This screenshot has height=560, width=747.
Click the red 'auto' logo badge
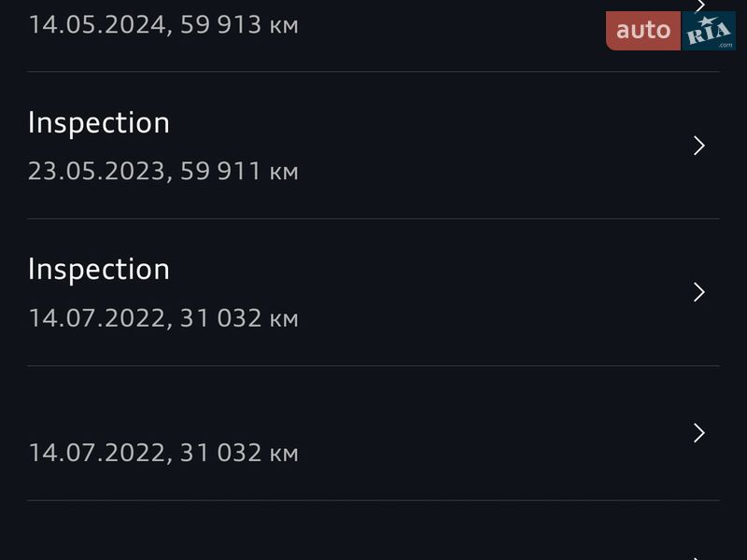point(643,31)
